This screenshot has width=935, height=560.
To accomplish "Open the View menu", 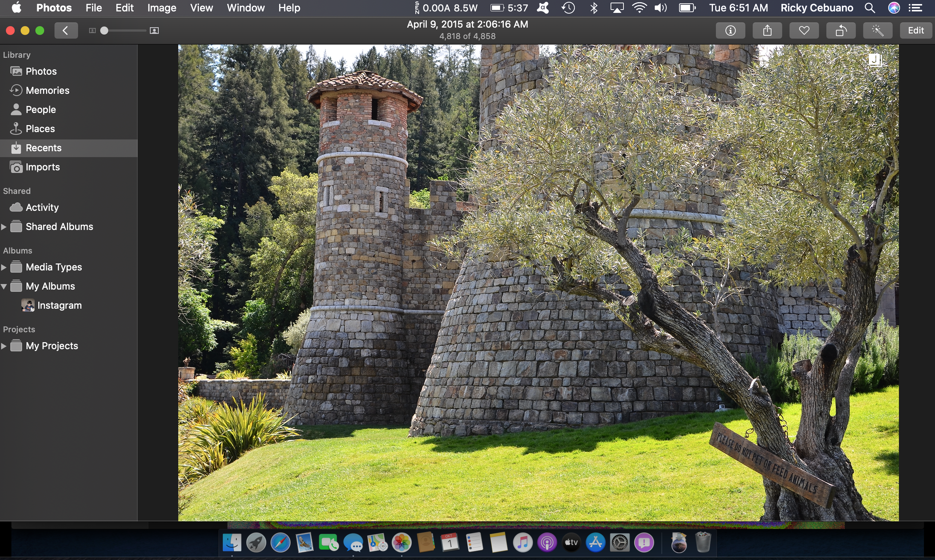I will point(201,8).
